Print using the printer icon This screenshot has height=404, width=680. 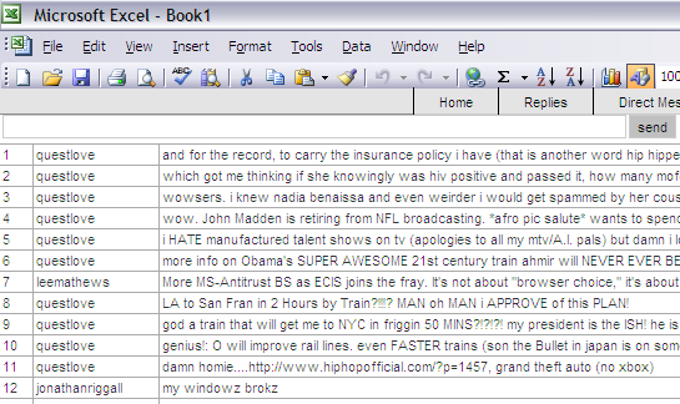point(117,78)
